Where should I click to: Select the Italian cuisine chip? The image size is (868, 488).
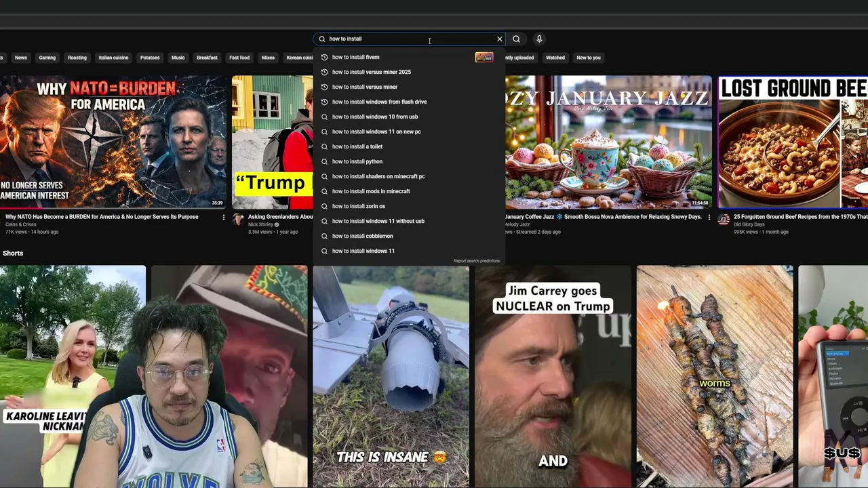pos(113,58)
